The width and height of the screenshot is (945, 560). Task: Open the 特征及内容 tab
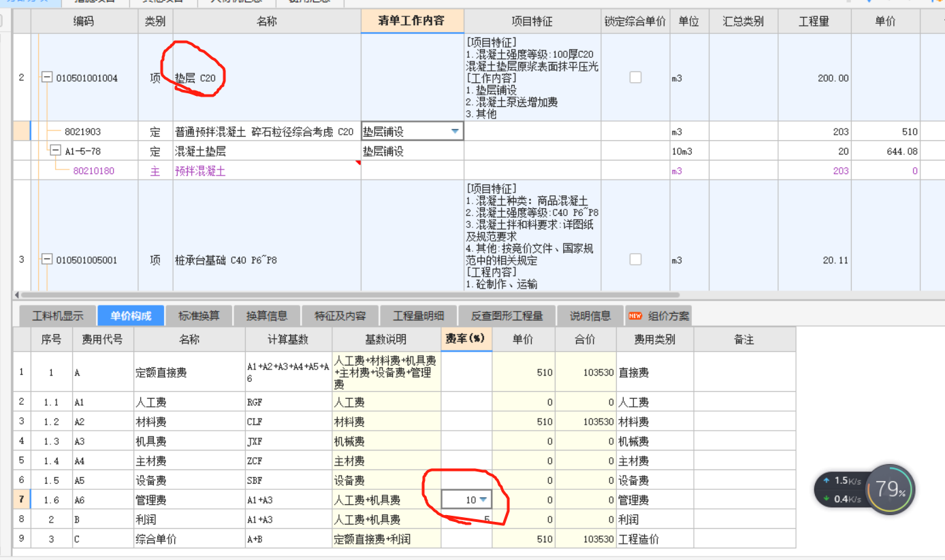(340, 316)
